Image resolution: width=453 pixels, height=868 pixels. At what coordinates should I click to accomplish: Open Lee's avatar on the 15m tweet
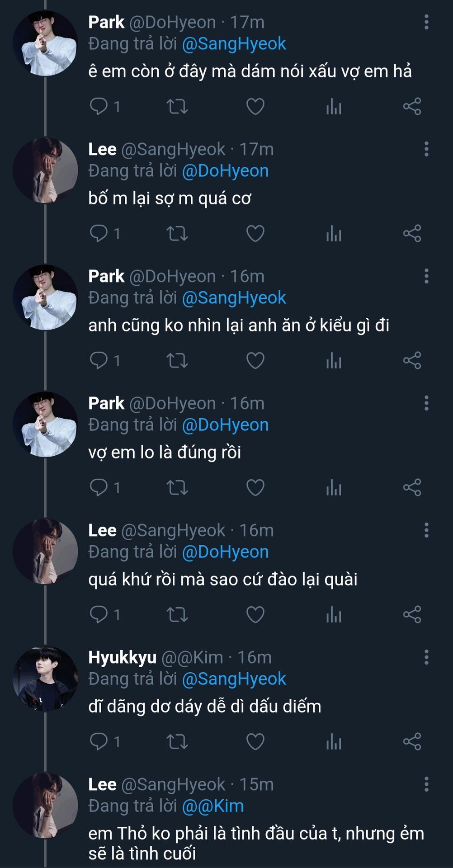click(x=45, y=806)
